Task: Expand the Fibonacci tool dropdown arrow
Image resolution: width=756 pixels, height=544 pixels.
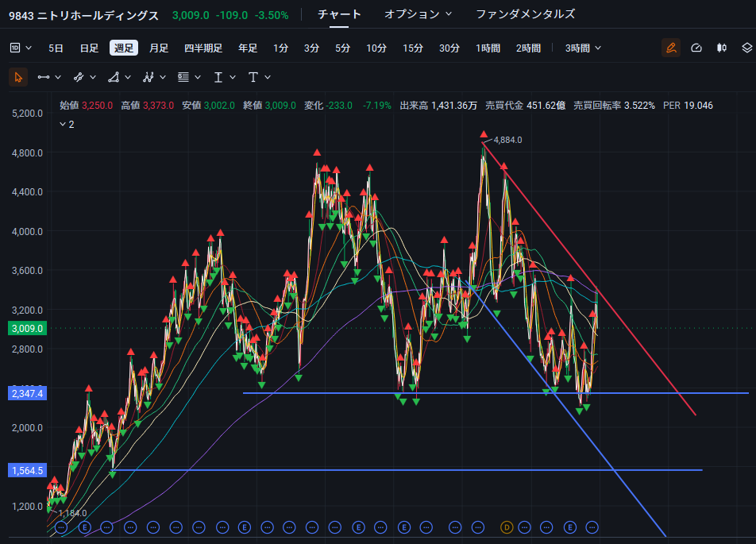Action: (198, 77)
